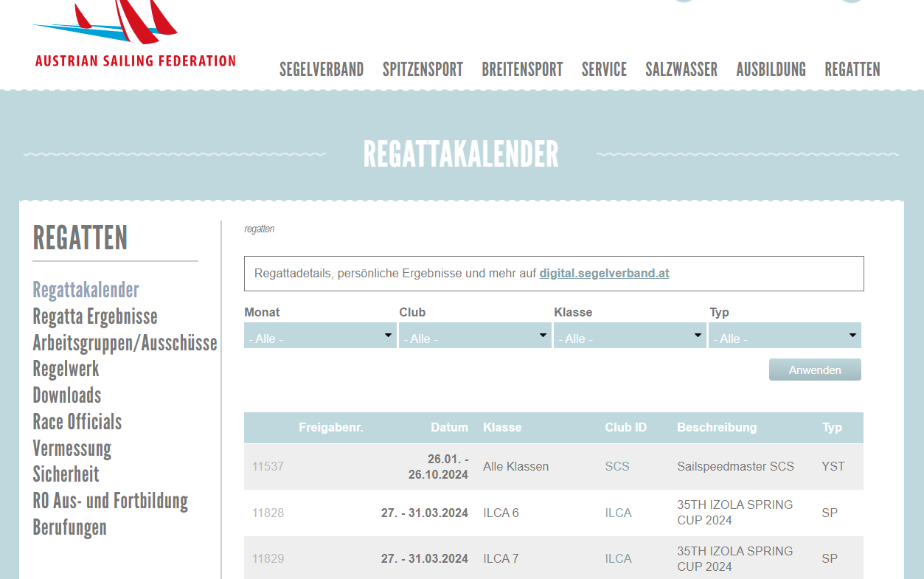
Task: Open the Regatten top menu item
Action: pos(852,69)
